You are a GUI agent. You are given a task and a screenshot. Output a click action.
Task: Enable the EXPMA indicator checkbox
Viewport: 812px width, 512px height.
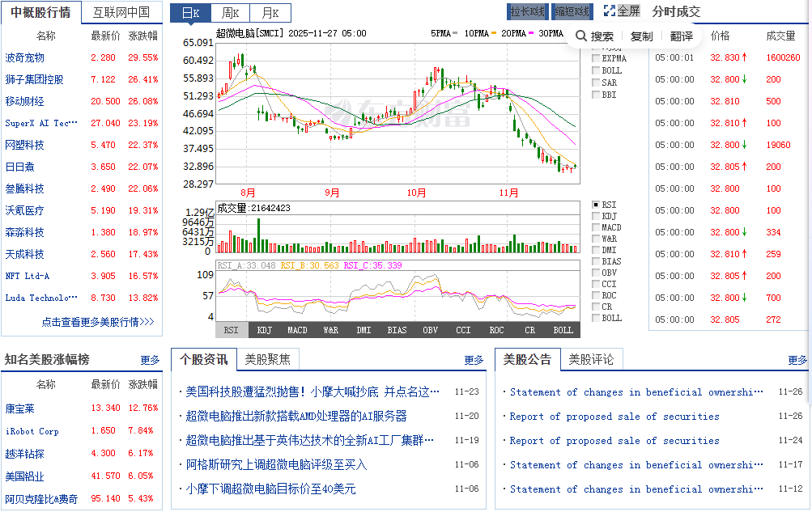pos(596,58)
